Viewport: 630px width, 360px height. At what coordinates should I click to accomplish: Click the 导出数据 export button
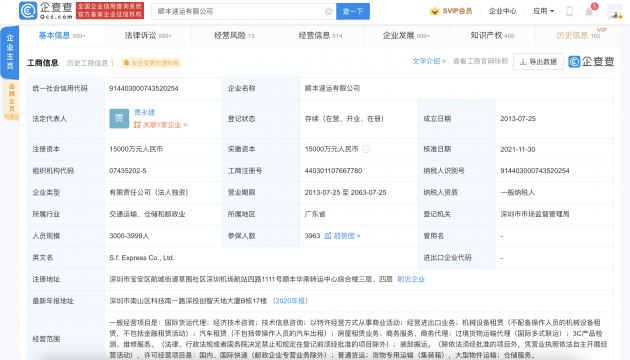point(538,61)
